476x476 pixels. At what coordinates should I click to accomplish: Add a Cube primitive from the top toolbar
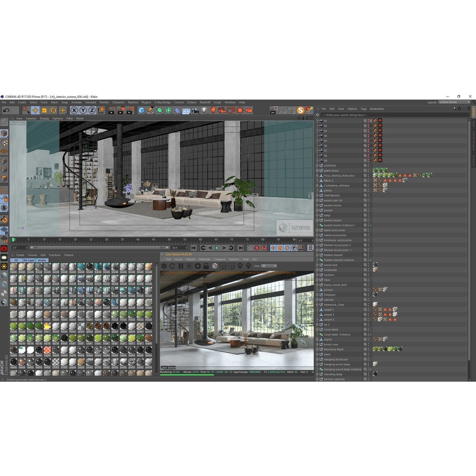141,111
